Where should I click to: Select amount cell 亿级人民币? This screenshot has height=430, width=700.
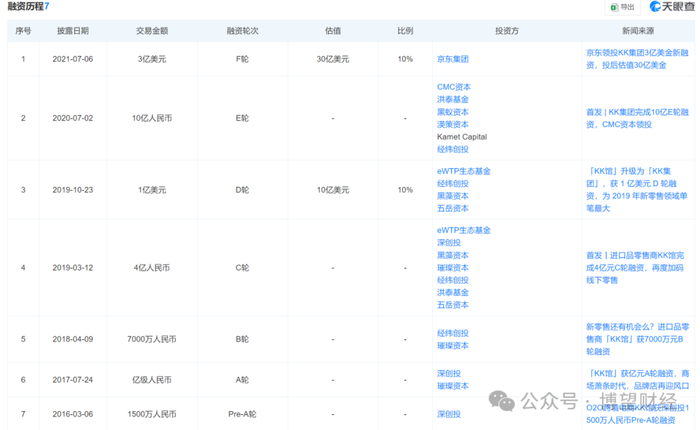[x=152, y=380]
